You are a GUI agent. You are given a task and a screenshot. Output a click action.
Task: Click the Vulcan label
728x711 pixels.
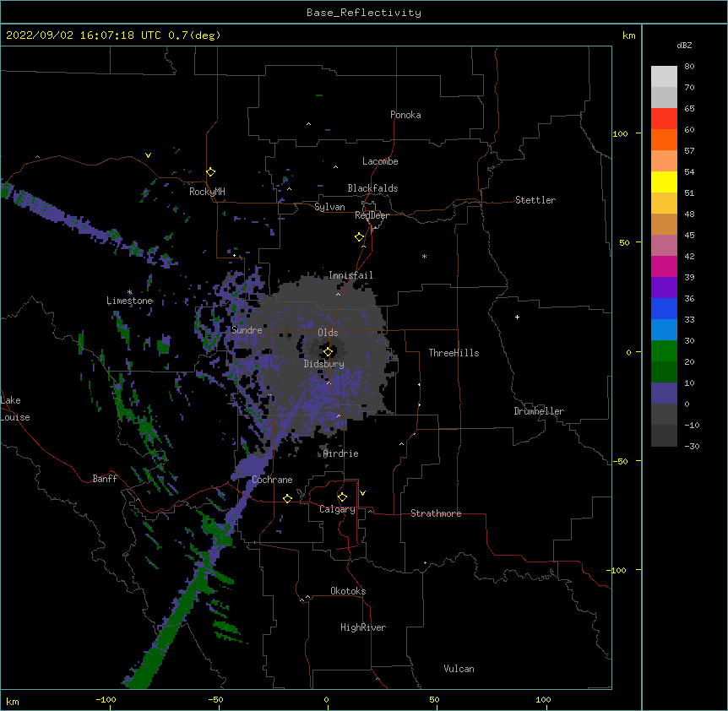459,669
